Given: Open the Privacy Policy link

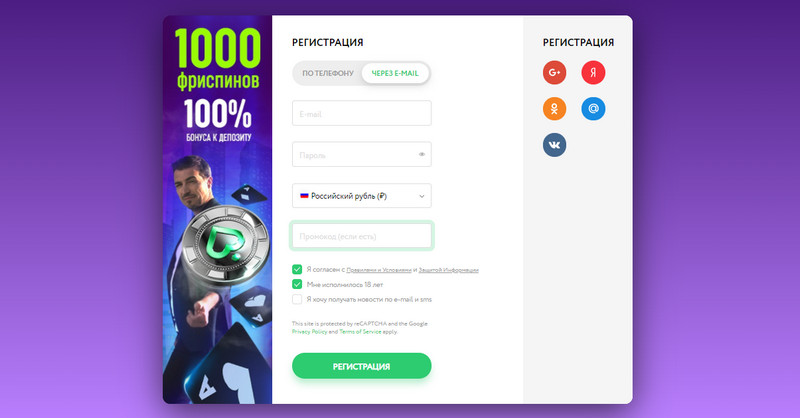Looking at the screenshot, I should (309, 332).
